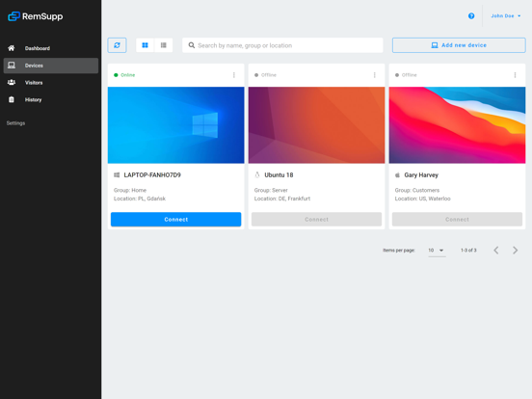Screen dimensions: 532x399
Task: Go to the previous page
Action: point(496,251)
